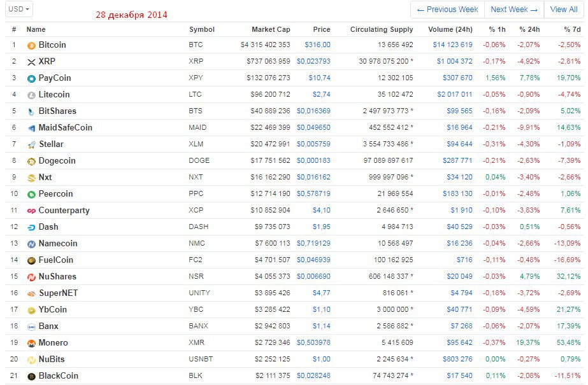Sort by Market Cap column header
The height and width of the screenshot is (385, 588).
[x=271, y=29]
